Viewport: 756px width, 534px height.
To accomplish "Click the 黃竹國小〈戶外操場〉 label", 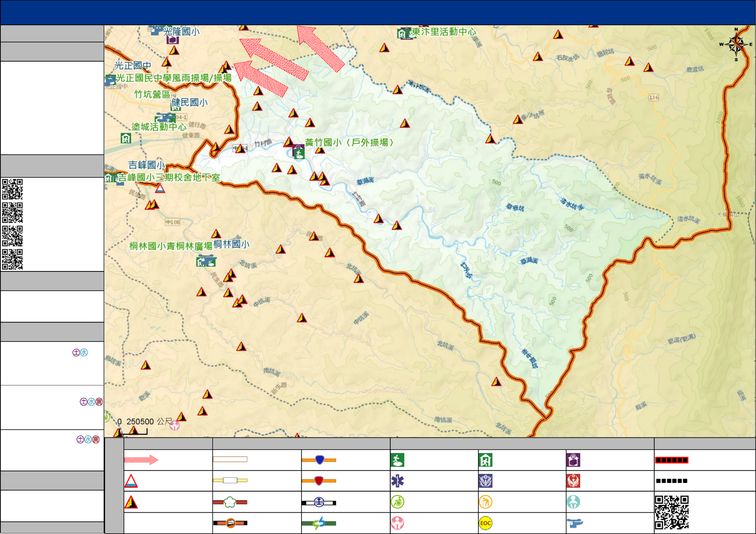I will coord(349,143).
